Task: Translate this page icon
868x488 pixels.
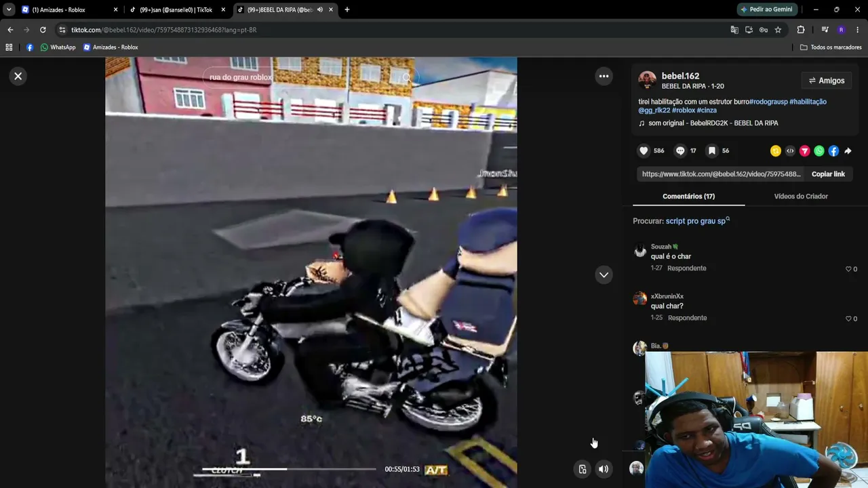Action: (x=734, y=30)
